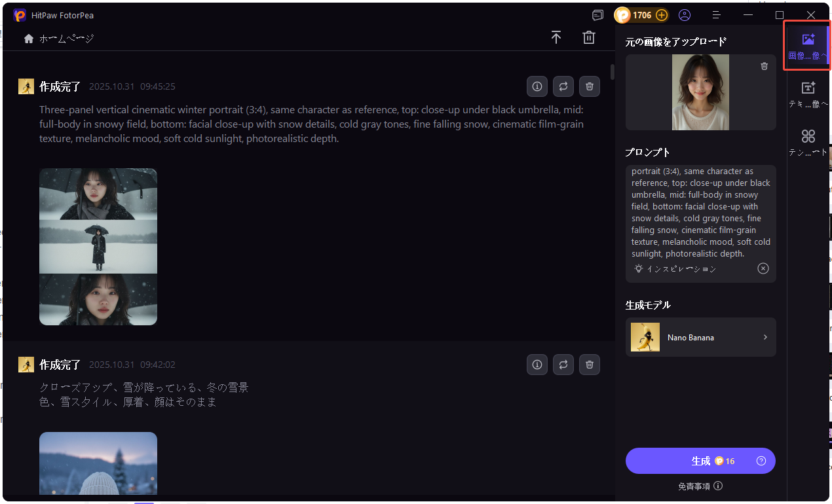
Task: Regenerate the 09:45:25 winter portrait result
Action: click(563, 86)
